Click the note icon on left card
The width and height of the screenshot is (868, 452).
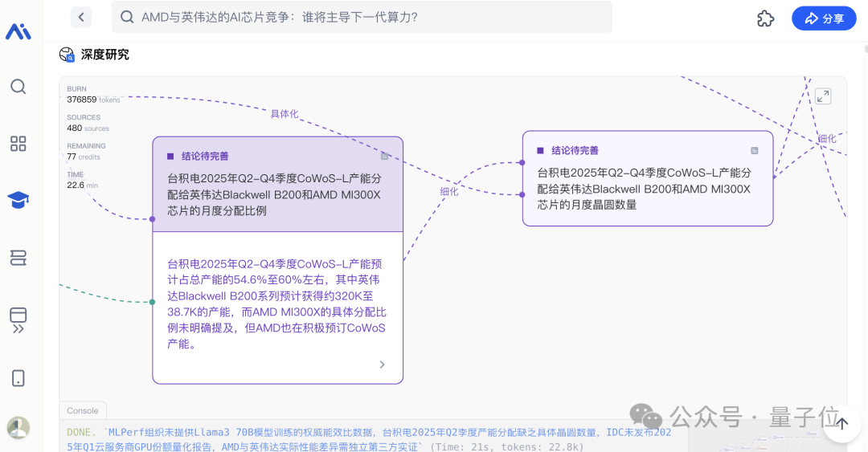click(x=385, y=157)
